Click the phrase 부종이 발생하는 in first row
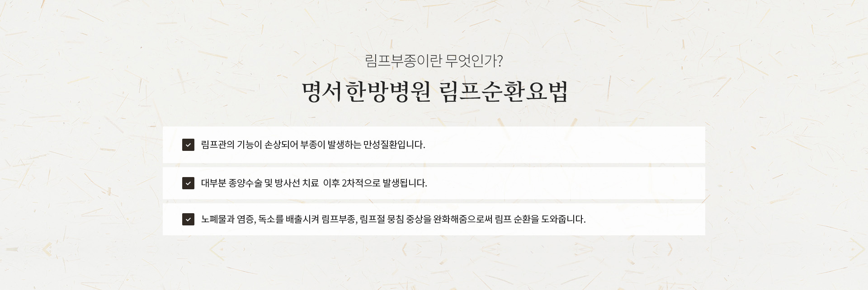Screen dimensions: 868x290 [x=330, y=145]
